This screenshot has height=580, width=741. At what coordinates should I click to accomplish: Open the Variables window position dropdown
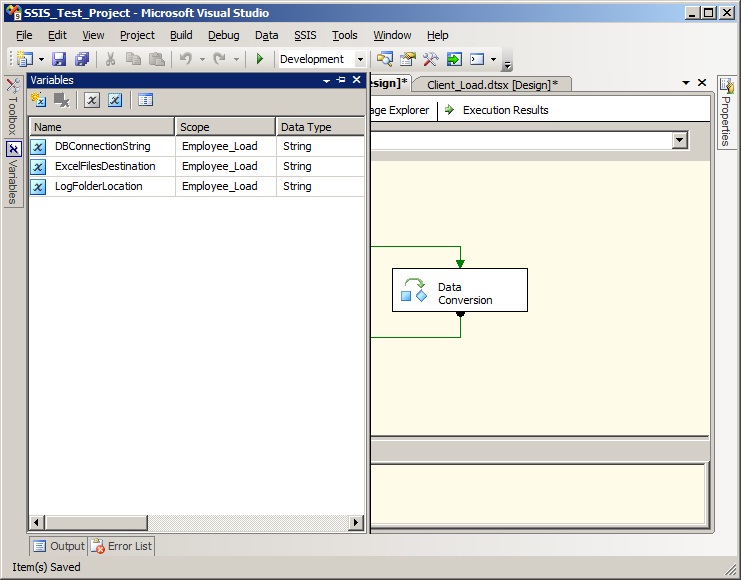[326, 80]
